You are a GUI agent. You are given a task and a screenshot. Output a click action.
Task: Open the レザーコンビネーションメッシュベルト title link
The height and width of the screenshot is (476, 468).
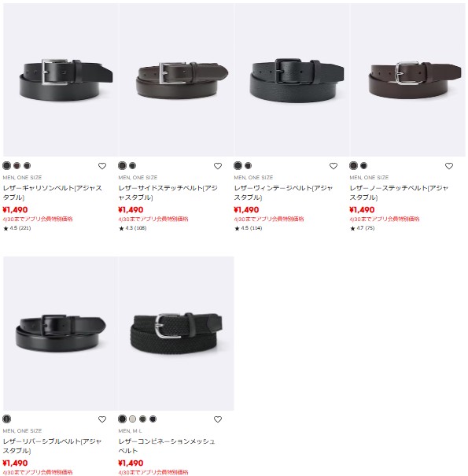[x=167, y=445]
